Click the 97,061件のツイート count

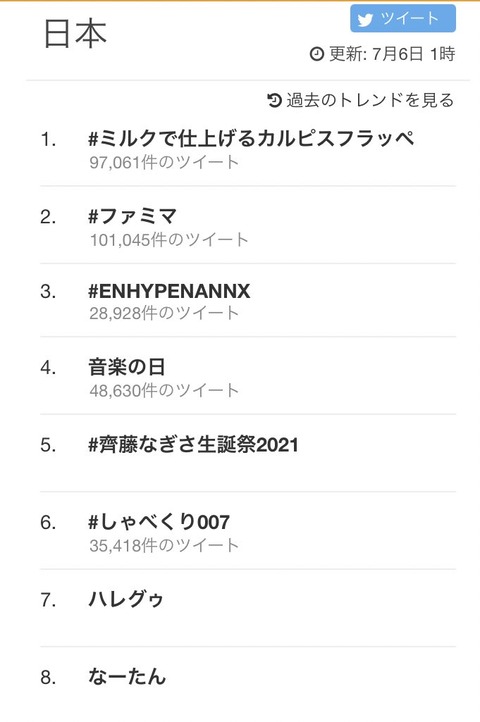click(164, 162)
